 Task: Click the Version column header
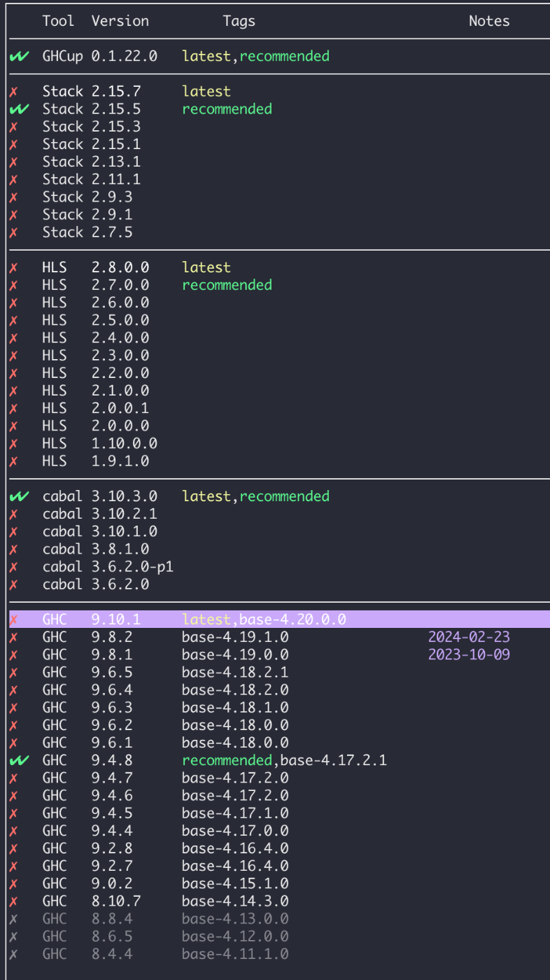(x=120, y=21)
